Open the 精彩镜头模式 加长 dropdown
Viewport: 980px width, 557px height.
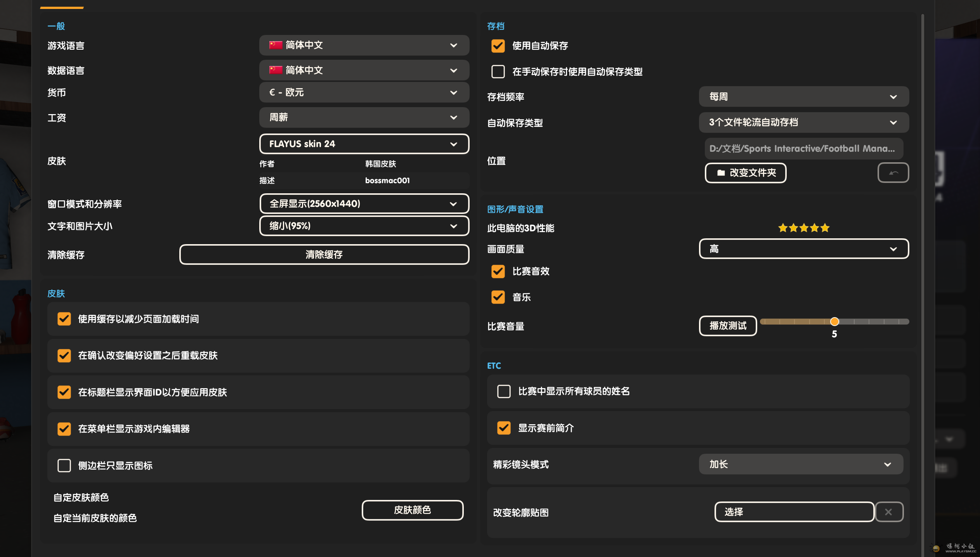pyautogui.click(x=801, y=464)
